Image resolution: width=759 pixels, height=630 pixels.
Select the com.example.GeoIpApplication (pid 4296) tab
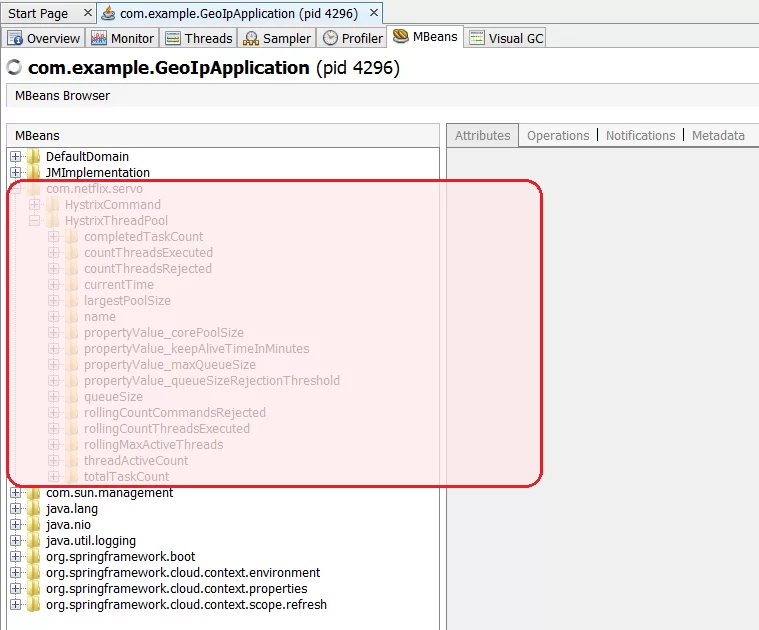(x=239, y=14)
